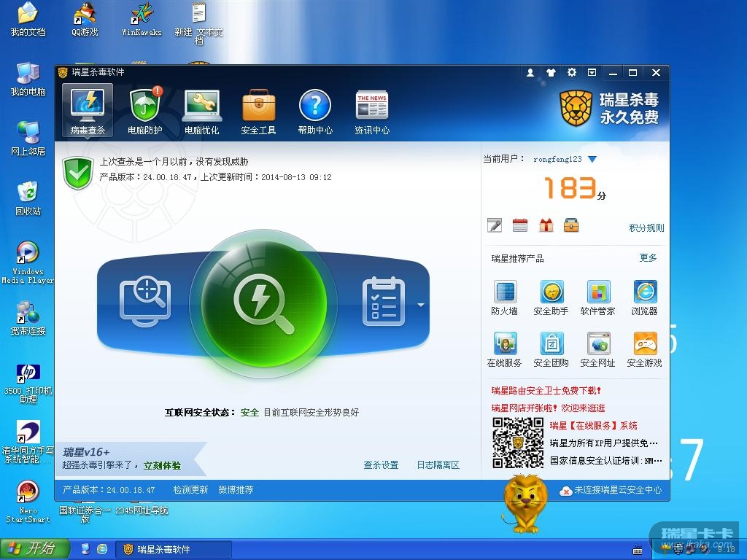Open the 安全助手 security assistant

[x=551, y=298]
